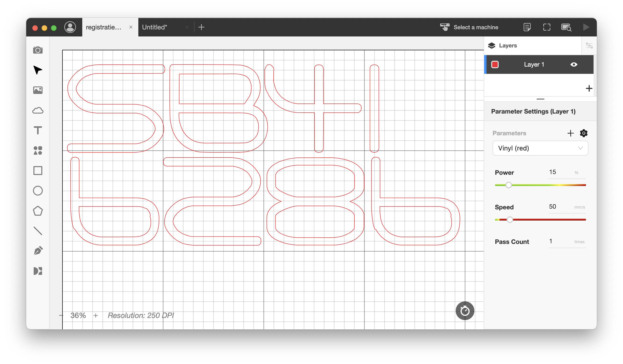Open the time estimate stopwatch button
The width and height of the screenshot is (623, 364).
tap(465, 311)
